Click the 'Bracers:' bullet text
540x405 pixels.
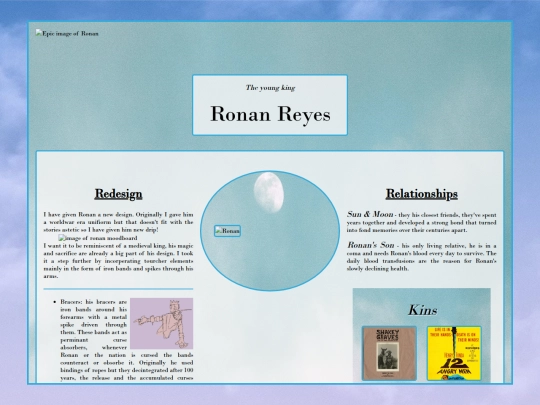pyautogui.click(x=71, y=302)
